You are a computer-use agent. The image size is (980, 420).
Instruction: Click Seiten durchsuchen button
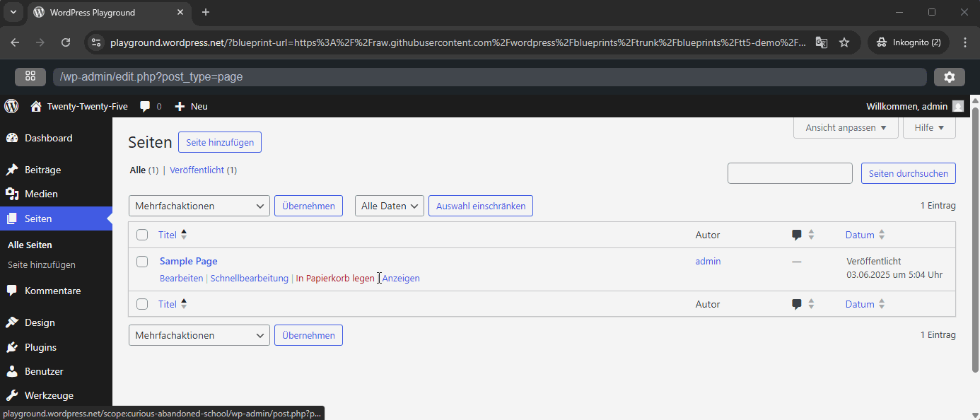point(909,173)
